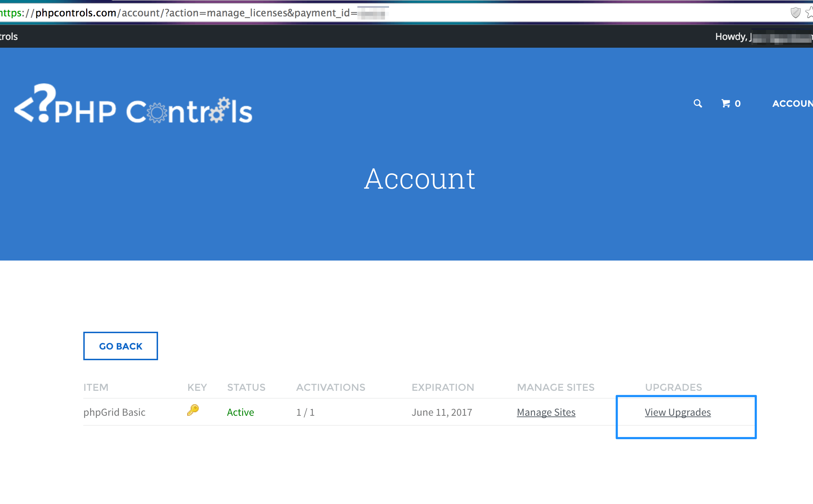
Task: Click the gold license key icon
Action: coord(193,410)
